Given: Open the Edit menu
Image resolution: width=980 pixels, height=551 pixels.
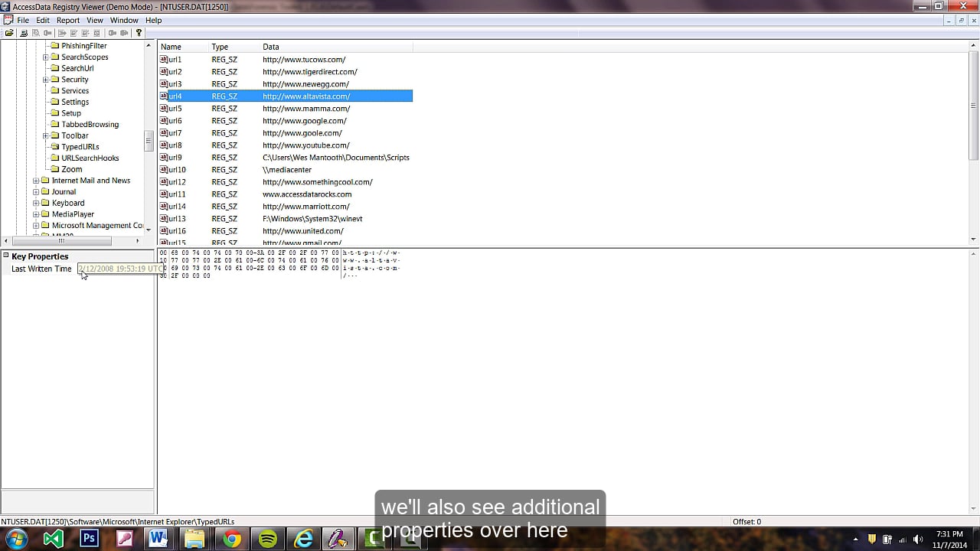Looking at the screenshot, I should (x=43, y=21).
